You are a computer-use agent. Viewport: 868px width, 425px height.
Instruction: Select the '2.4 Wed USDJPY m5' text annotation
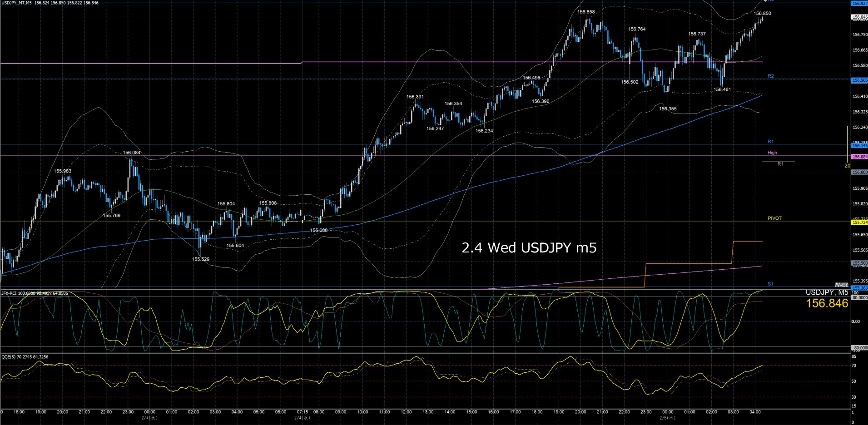[529, 248]
